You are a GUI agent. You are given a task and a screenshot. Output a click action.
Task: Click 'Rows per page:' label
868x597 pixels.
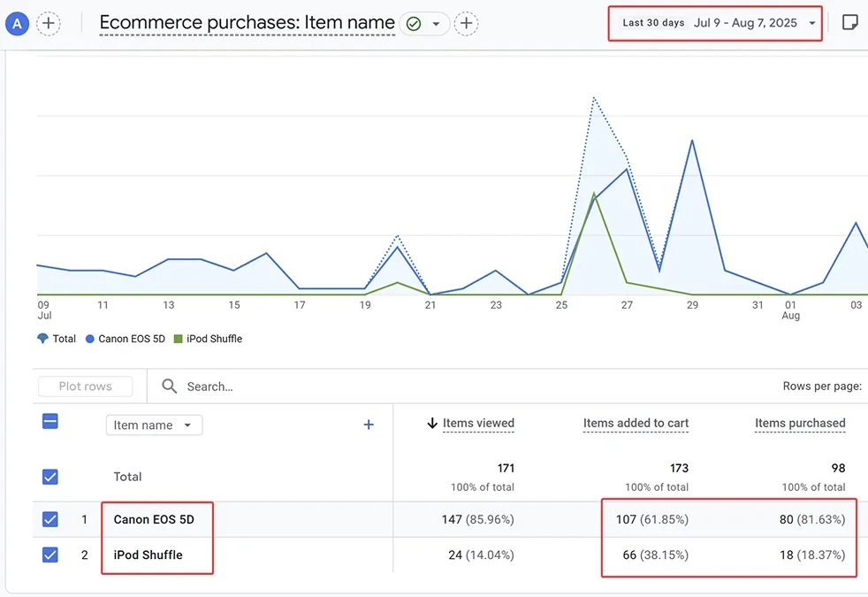point(822,386)
